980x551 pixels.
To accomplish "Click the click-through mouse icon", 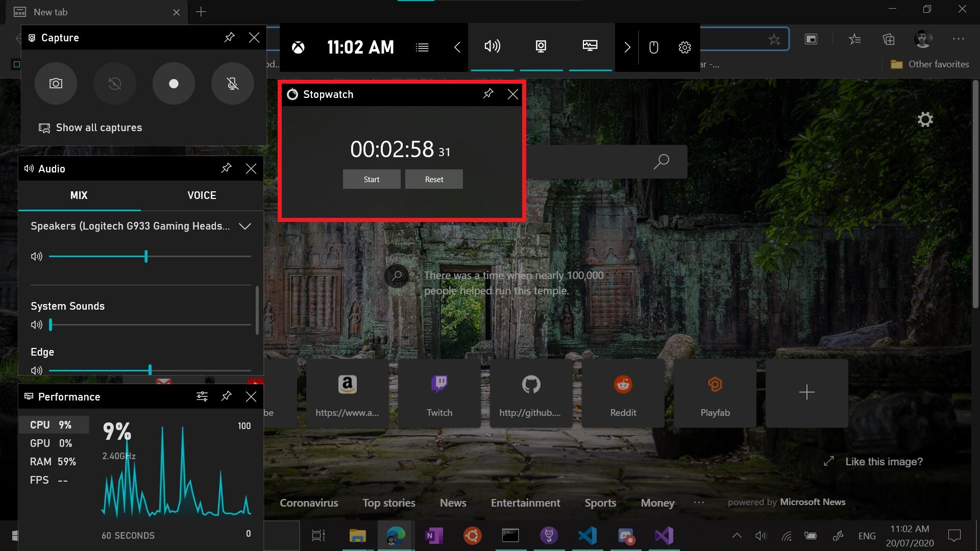I will 653,47.
